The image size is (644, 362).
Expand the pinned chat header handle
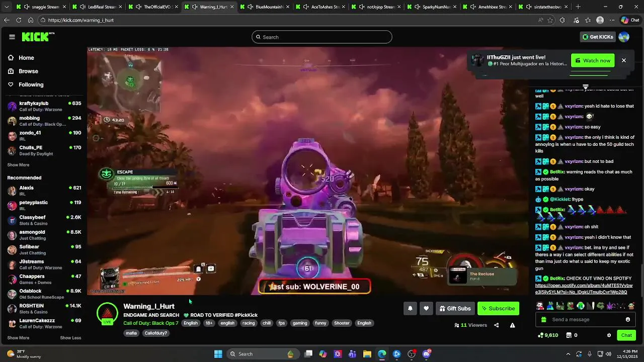click(x=586, y=87)
